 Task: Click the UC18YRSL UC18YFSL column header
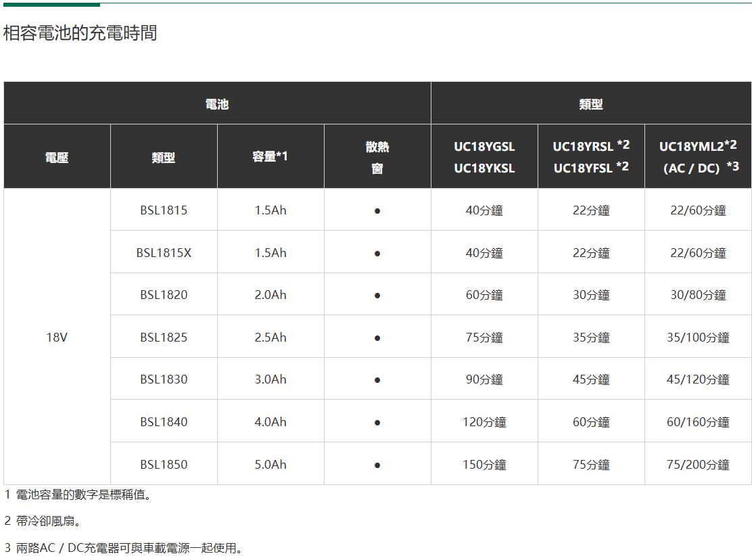click(591, 156)
